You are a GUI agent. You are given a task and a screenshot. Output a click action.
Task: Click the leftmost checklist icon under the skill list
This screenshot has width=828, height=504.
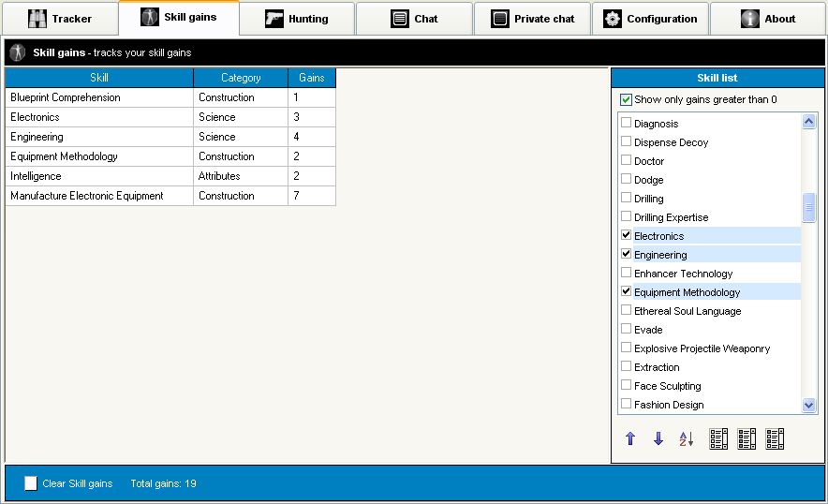pos(718,438)
